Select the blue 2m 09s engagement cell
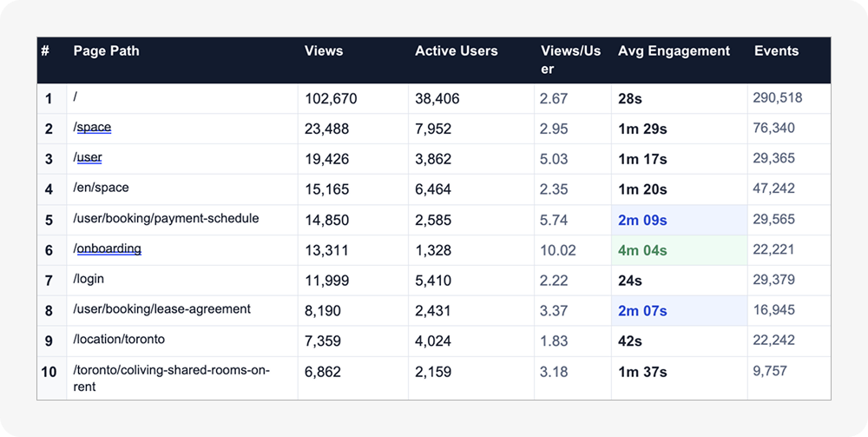This screenshot has width=868, height=437. pos(642,220)
